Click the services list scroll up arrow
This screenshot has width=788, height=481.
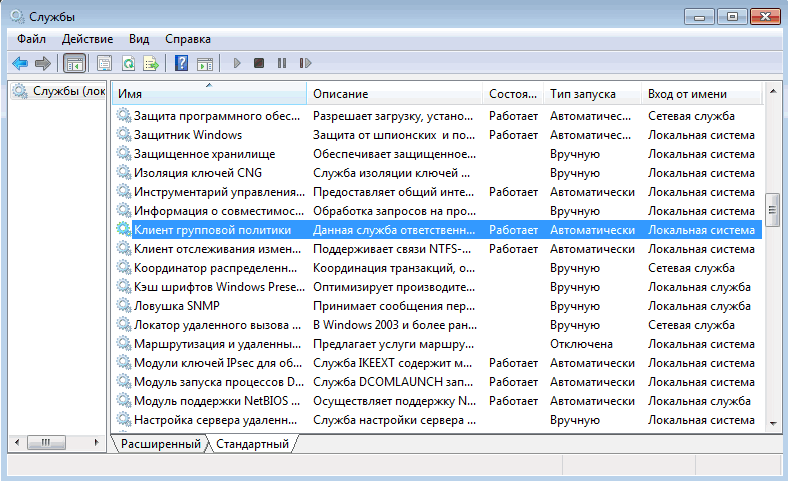[773, 91]
